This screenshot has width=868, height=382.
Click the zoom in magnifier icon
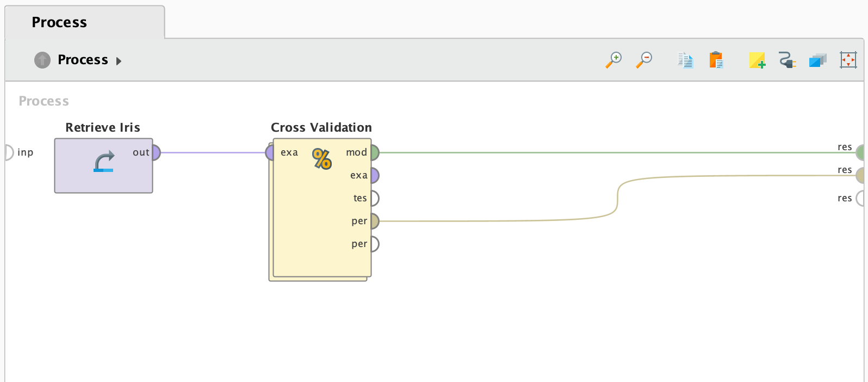point(613,60)
